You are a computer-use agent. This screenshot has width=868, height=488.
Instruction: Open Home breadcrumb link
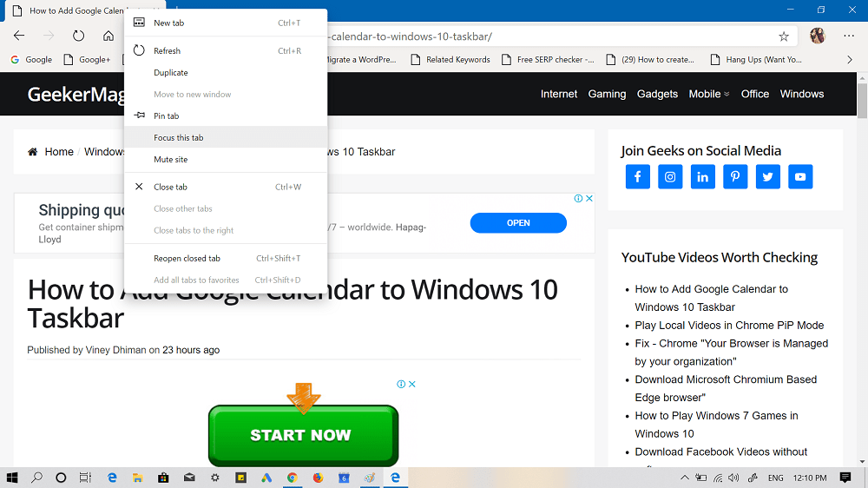[59, 152]
